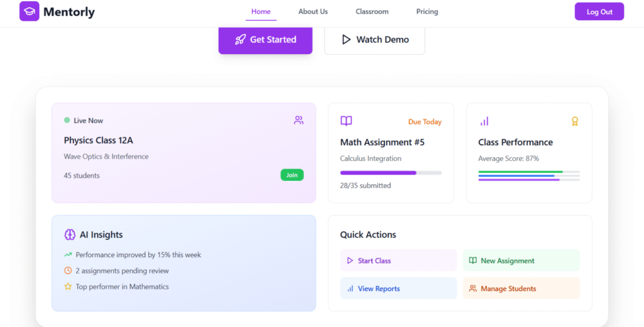Click the trending-up arrow icon in AI Insights
Image resolution: width=644 pixels, height=327 pixels.
click(x=68, y=255)
